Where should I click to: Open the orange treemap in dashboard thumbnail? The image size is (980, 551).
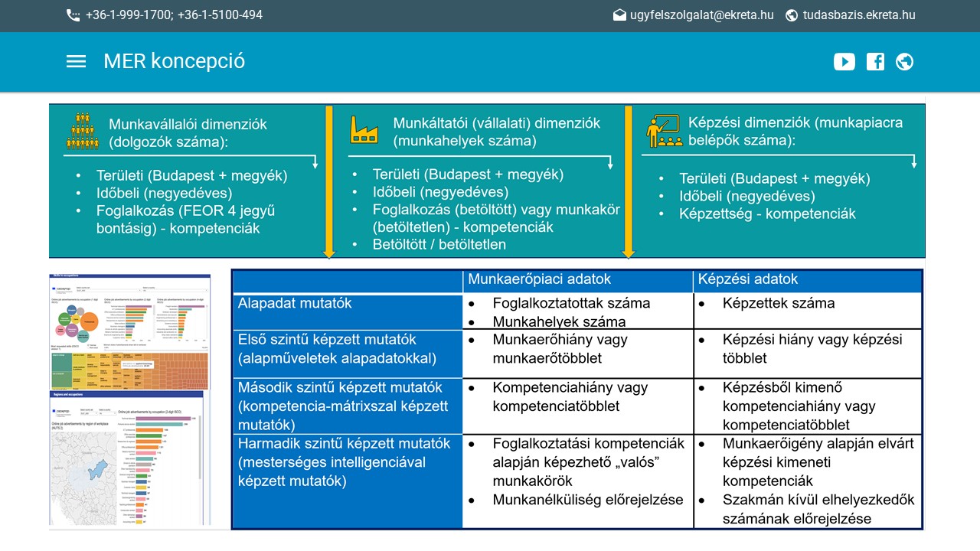coord(130,370)
